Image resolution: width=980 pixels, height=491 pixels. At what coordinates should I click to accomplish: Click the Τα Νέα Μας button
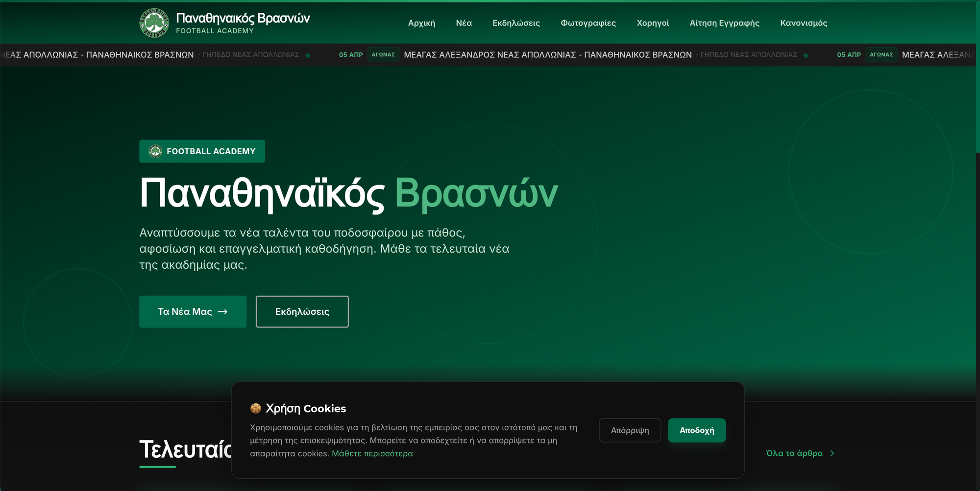pyautogui.click(x=193, y=312)
